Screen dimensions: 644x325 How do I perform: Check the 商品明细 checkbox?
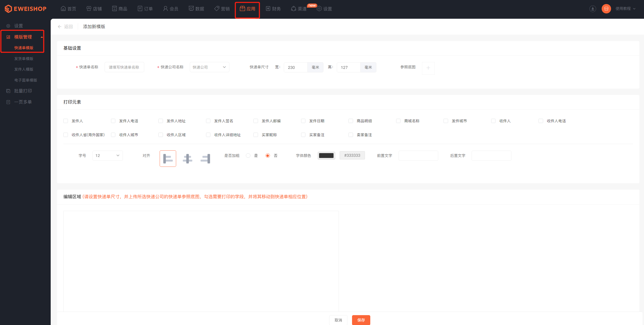[351, 121]
